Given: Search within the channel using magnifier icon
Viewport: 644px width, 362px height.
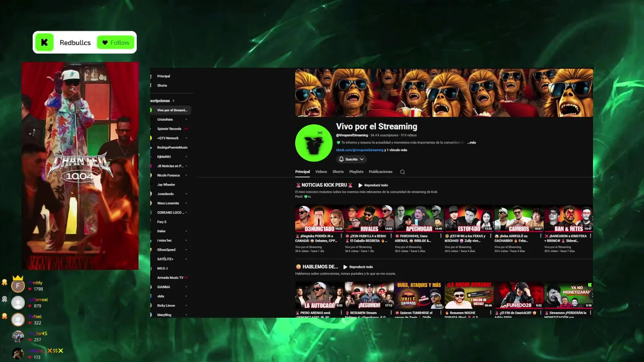Looking at the screenshot, I should pos(403,172).
